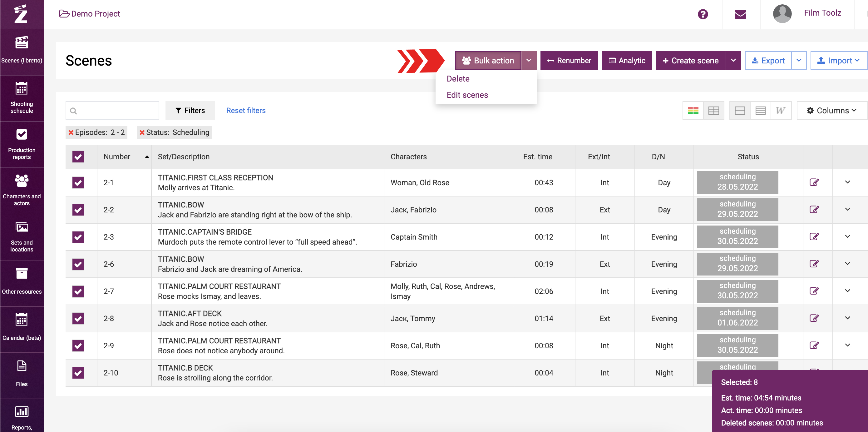Open Scenes (libretto) sidebar section
The height and width of the screenshot is (432, 868).
22,50
